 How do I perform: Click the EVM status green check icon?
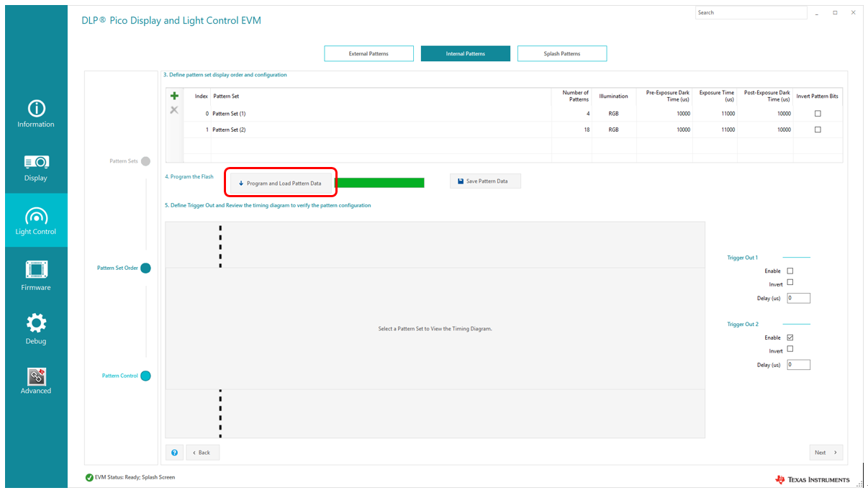pyautogui.click(x=89, y=477)
